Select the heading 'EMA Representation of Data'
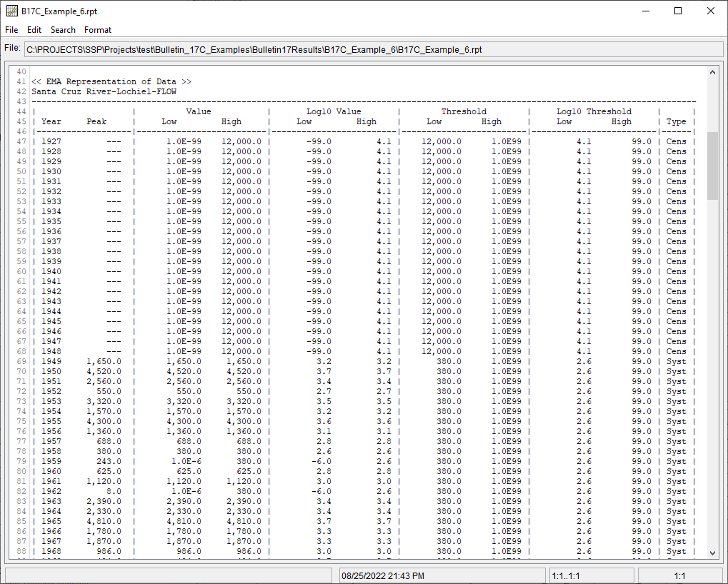Image resolution: width=728 pixels, height=584 pixels. [111, 81]
